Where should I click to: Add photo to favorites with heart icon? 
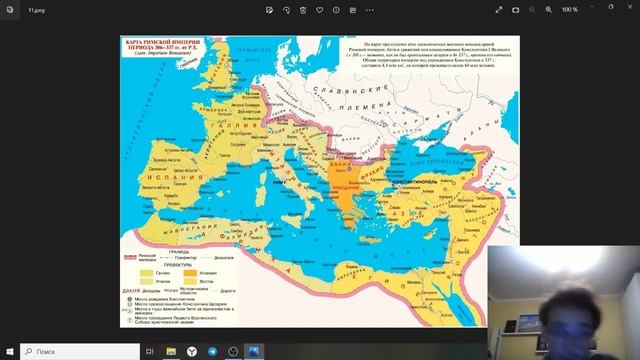320,10
